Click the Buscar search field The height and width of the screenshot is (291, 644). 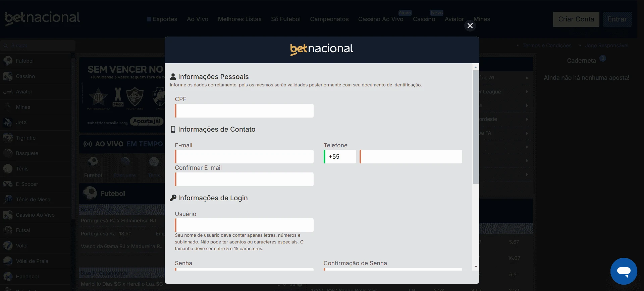point(38,46)
